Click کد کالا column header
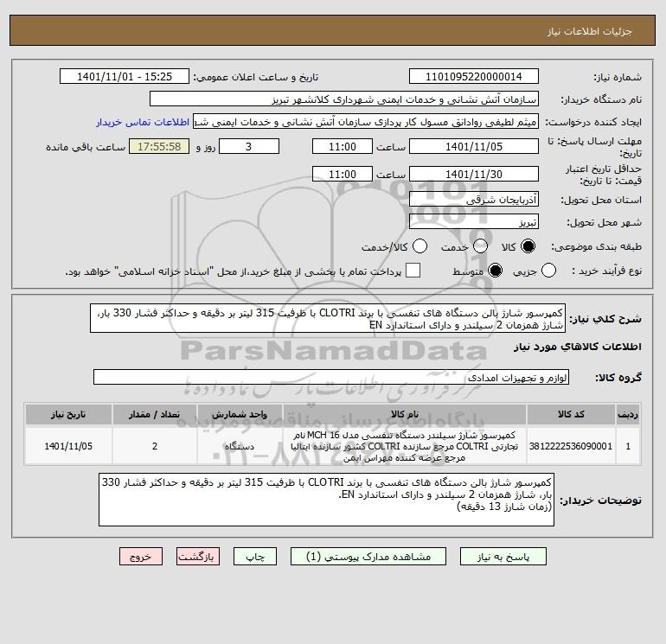Viewport: 666px width, 644px height. 571,414
